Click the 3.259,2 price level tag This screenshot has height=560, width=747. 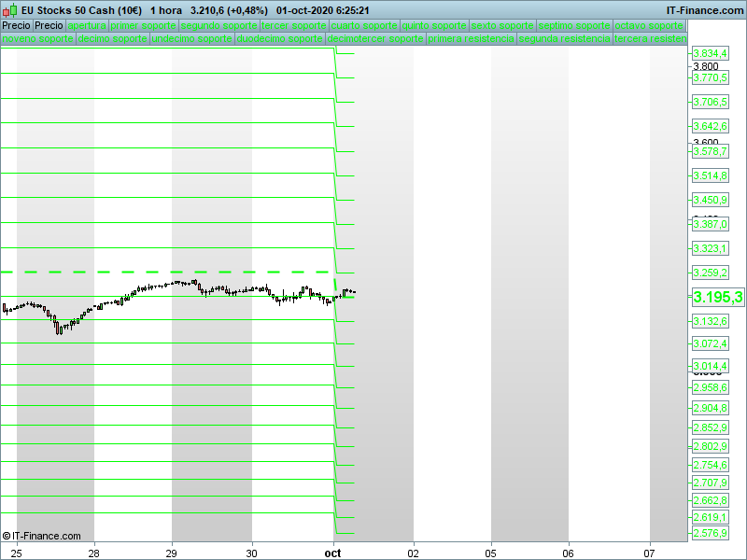coord(710,273)
